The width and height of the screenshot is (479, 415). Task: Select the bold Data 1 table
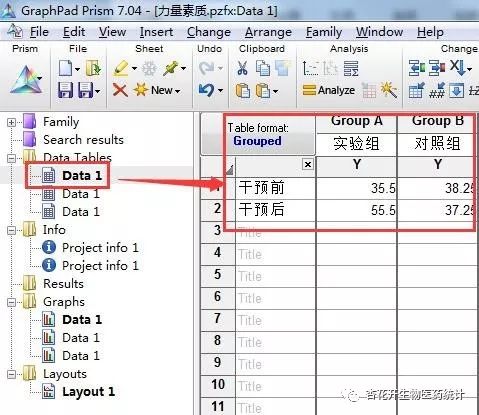click(x=82, y=176)
